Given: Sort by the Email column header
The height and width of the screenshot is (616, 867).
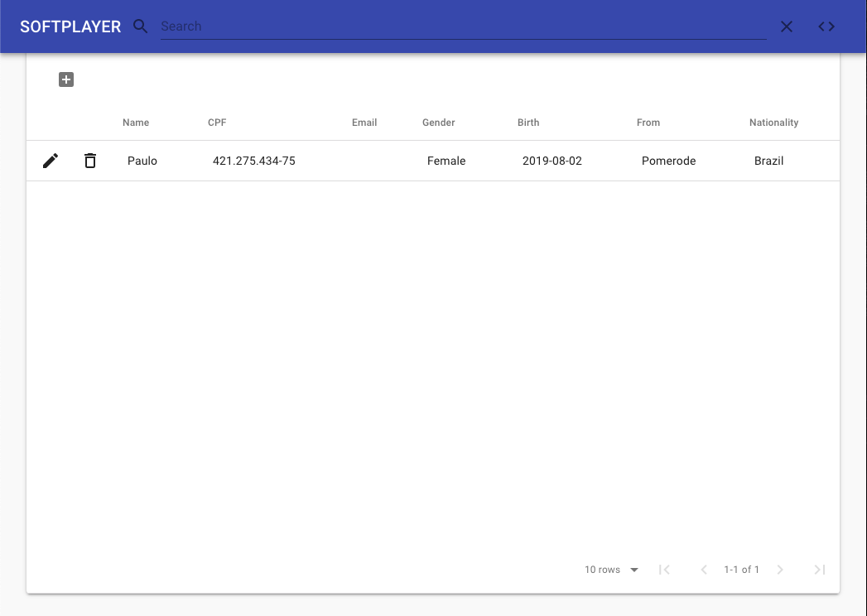Looking at the screenshot, I should point(364,123).
